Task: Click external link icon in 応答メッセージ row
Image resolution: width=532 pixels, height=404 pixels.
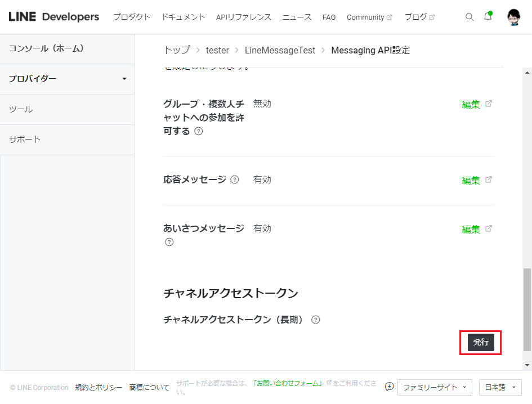Action: 489,179
